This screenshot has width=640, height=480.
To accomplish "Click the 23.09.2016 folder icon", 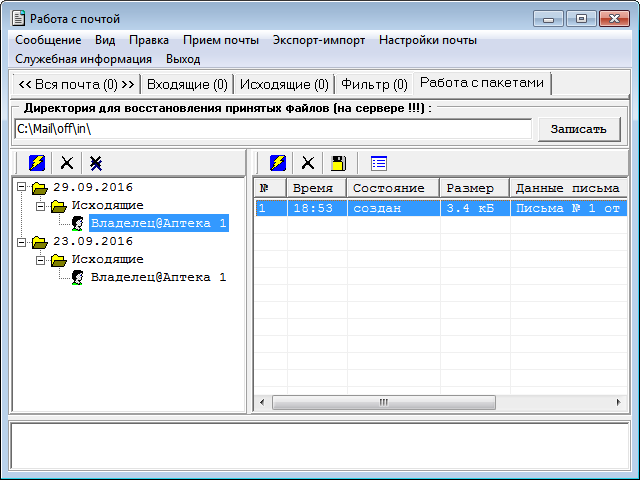I will click(x=40, y=242).
